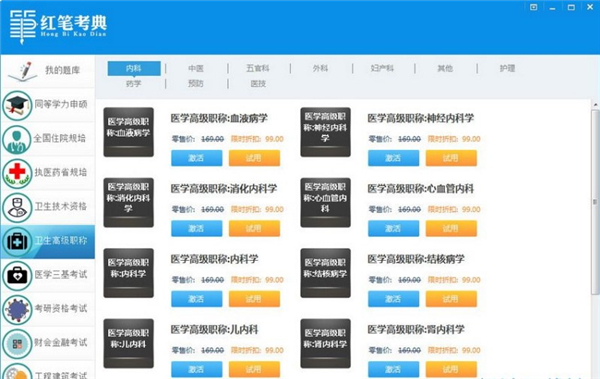Activate the 肾内科学 course
The height and width of the screenshot is (379, 600).
click(x=393, y=369)
